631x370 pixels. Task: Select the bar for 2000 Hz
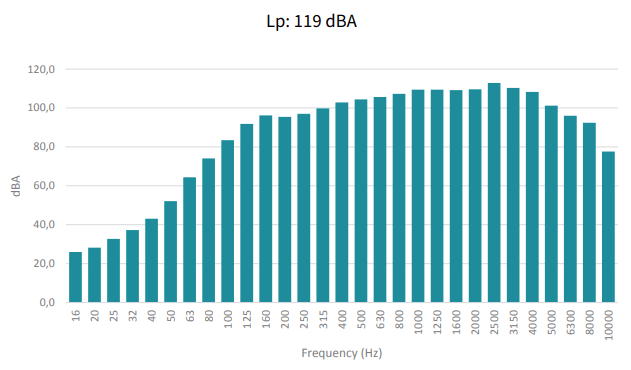tap(475, 196)
